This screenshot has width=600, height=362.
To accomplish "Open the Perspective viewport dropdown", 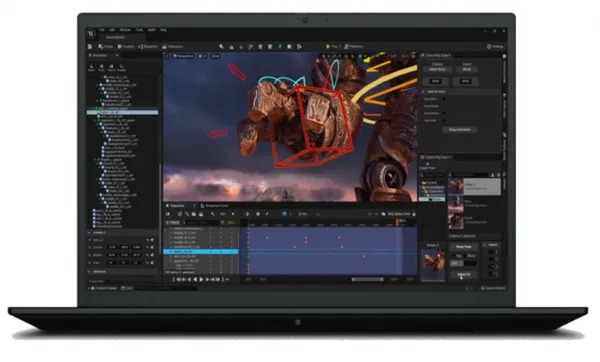I will [x=183, y=56].
